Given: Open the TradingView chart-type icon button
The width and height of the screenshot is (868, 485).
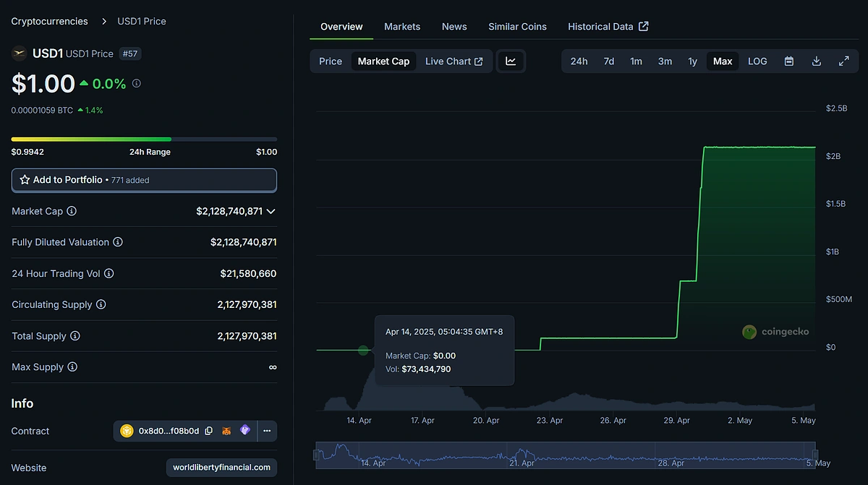Looking at the screenshot, I should click(x=511, y=61).
